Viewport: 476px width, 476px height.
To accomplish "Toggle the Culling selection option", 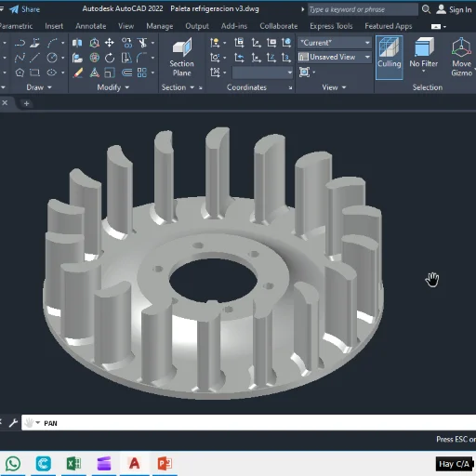I will tap(390, 58).
